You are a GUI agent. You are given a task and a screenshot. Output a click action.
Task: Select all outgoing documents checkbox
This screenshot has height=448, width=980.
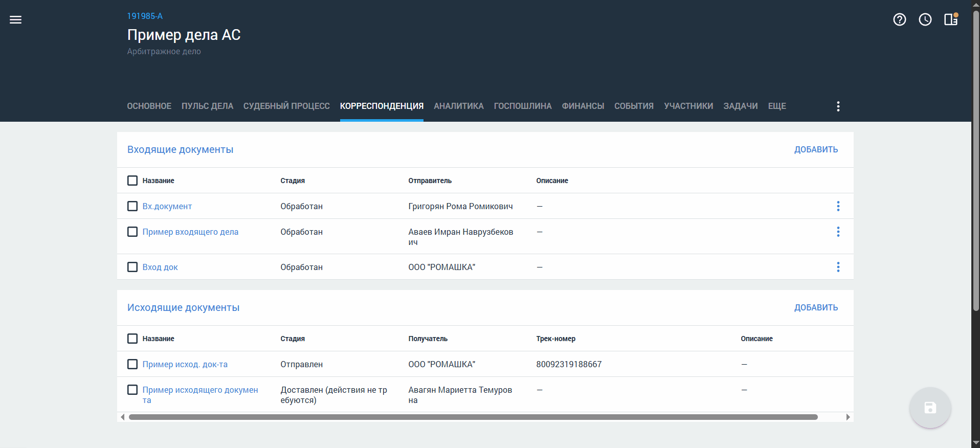pyautogui.click(x=132, y=339)
